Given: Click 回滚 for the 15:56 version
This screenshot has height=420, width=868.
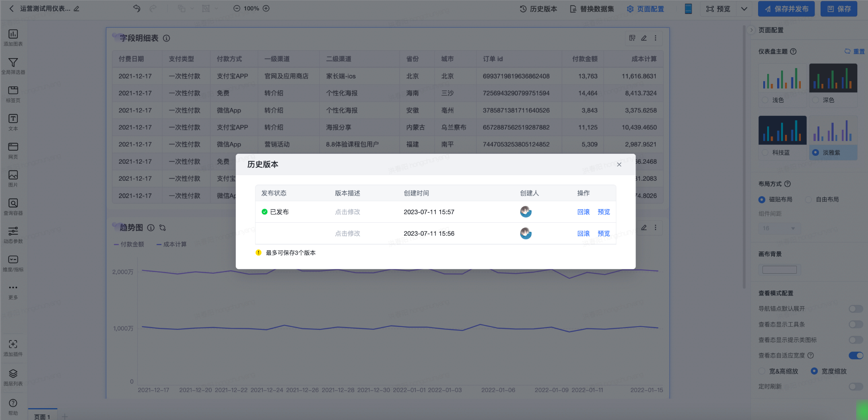Looking at the screenshot, I should (583, 234).
